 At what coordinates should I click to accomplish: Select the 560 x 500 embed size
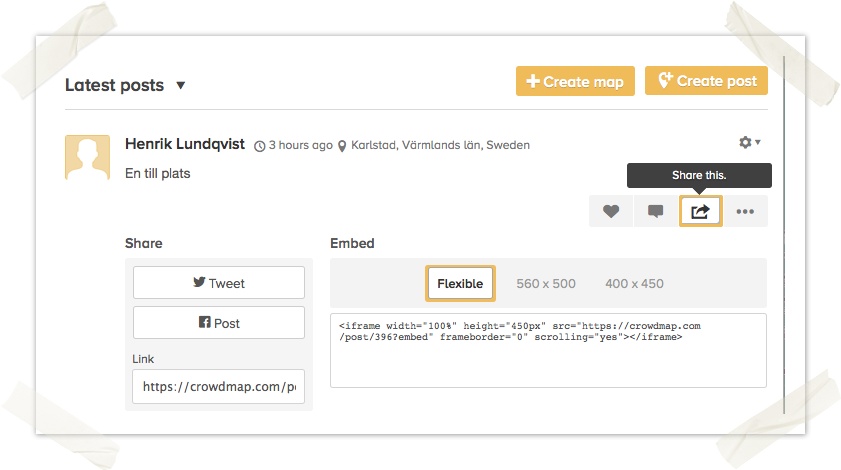coord(546,283)
